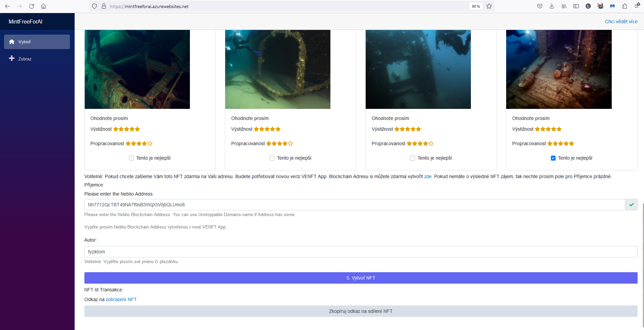Click the Autor input field with fyziktom
The image size is (644, 330).
point(361,252)
